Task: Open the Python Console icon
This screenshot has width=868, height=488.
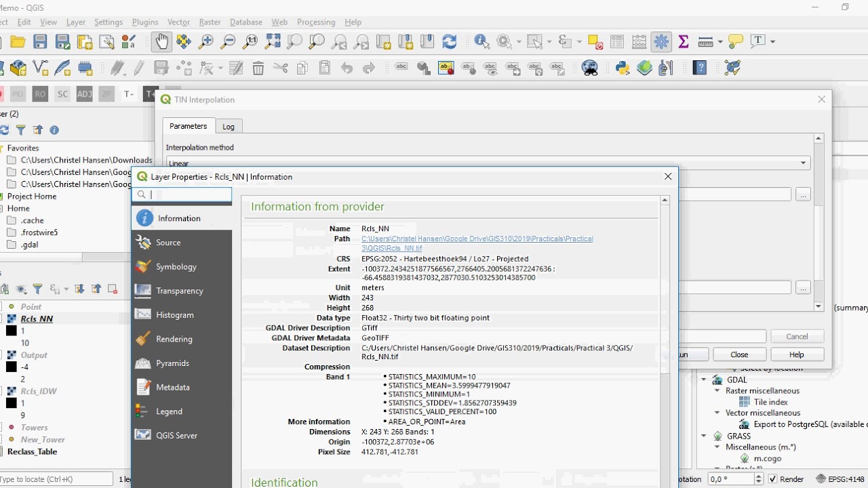Action: tap(622, 68)
